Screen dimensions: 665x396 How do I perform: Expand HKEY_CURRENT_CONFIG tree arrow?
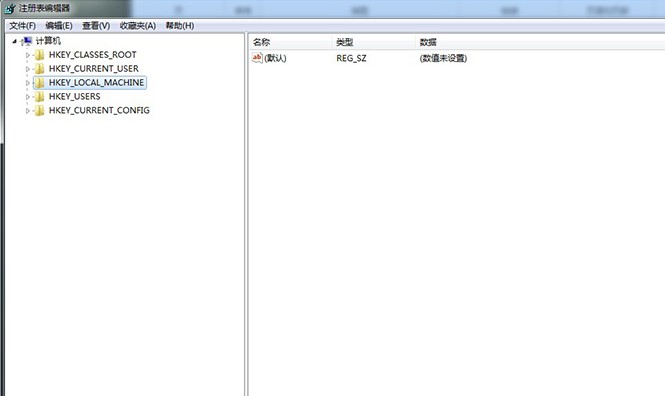(x=28, y=111)
